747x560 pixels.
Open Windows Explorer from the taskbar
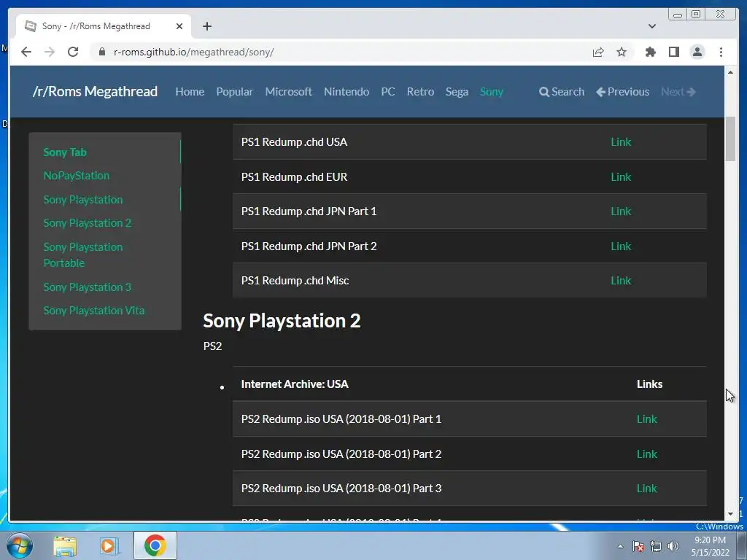65,545
